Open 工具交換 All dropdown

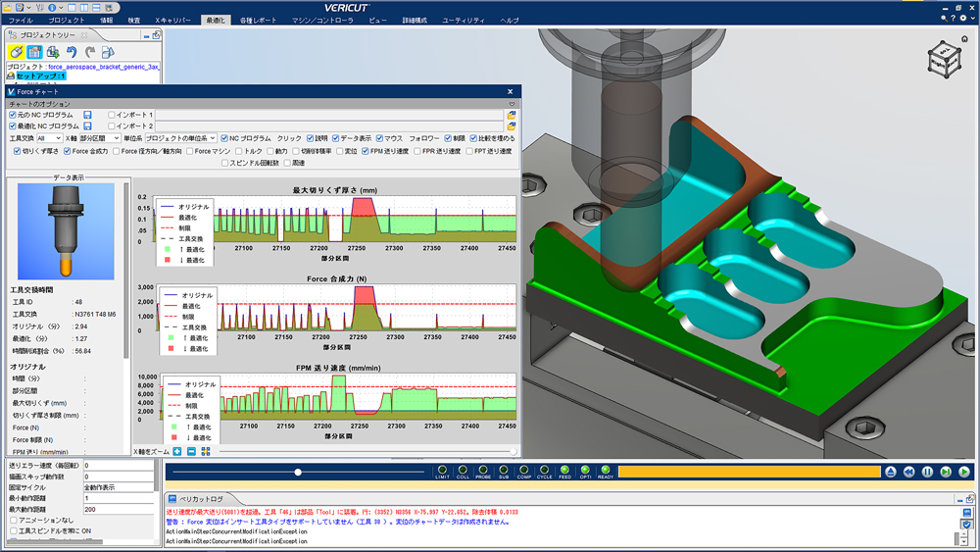pyautogui.click(x=49, y=138)
